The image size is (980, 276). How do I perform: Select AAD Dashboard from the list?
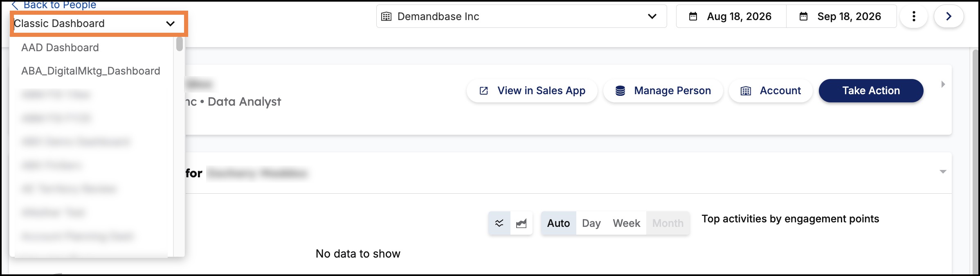pyautogui.click(x=60, y=48)
